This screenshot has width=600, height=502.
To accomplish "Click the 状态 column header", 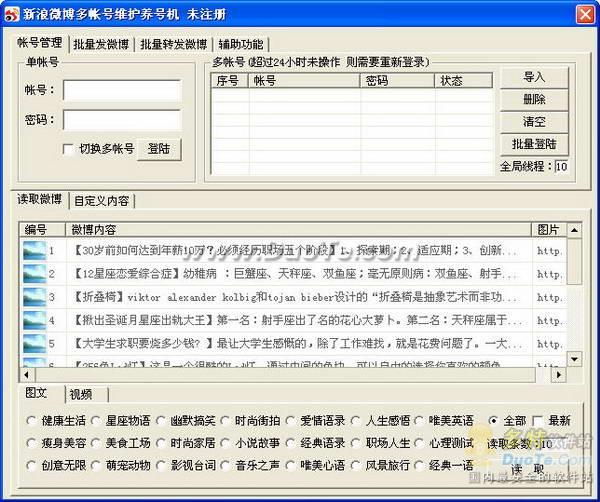I will (x=464, y=81).
